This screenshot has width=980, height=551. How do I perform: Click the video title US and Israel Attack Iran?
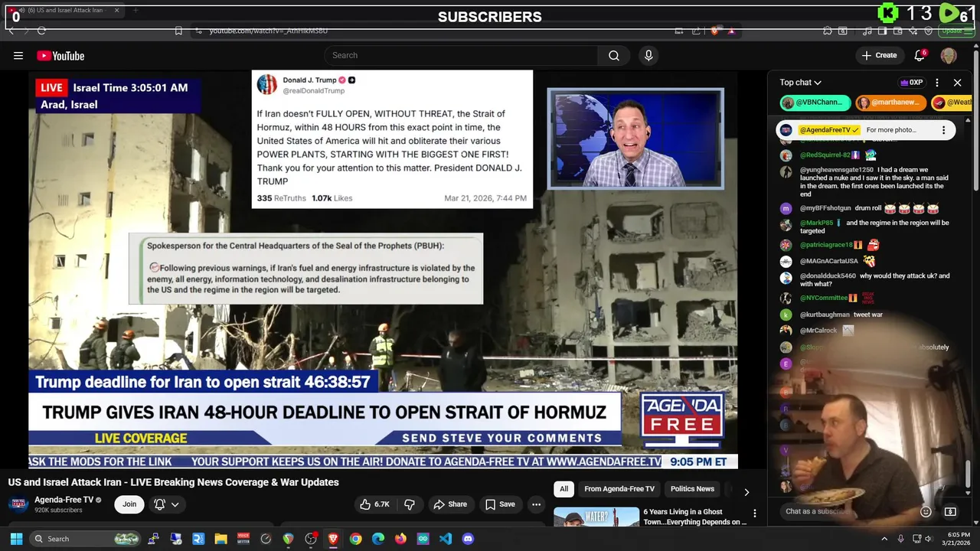coord(174,482)
